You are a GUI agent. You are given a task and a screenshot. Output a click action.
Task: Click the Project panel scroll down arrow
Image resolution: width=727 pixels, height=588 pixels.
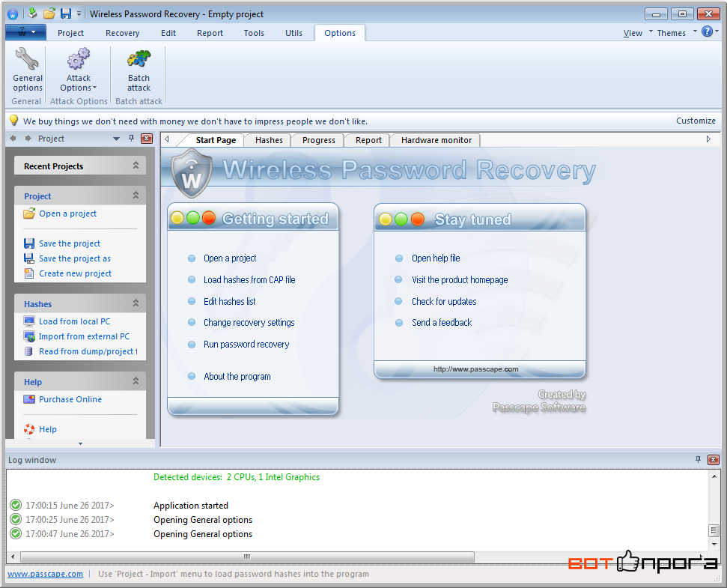(x=80, y=443)
